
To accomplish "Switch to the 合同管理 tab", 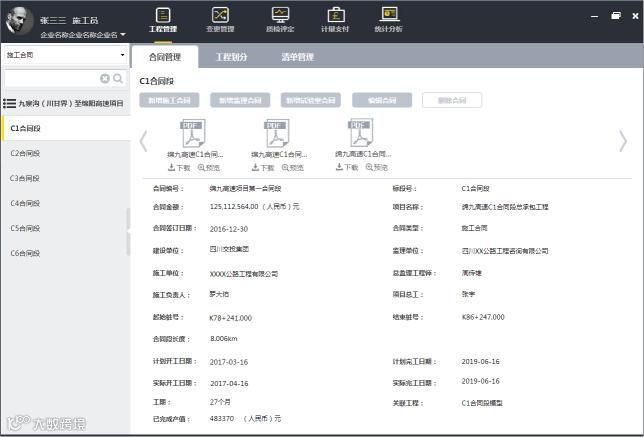I will (x=165, y=57).
